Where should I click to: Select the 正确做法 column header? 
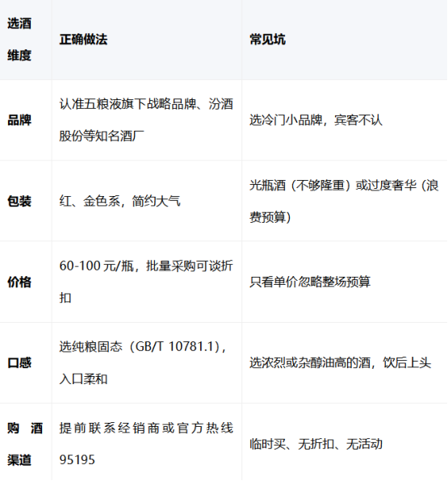pos(83,40)
